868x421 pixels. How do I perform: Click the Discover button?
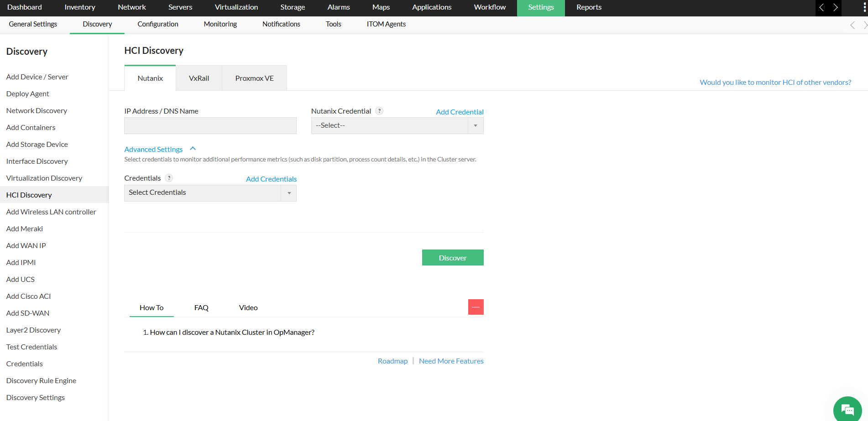452,257
